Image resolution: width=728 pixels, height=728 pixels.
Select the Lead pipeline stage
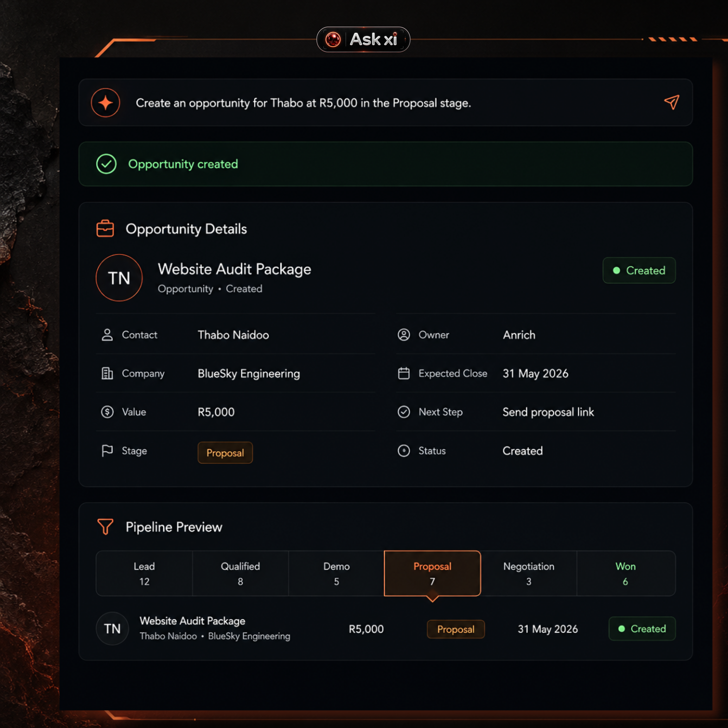144,573
